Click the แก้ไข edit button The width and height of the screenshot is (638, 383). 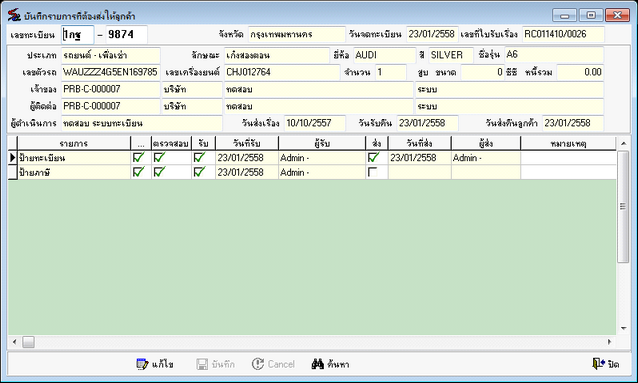click(x=155, y=364)
